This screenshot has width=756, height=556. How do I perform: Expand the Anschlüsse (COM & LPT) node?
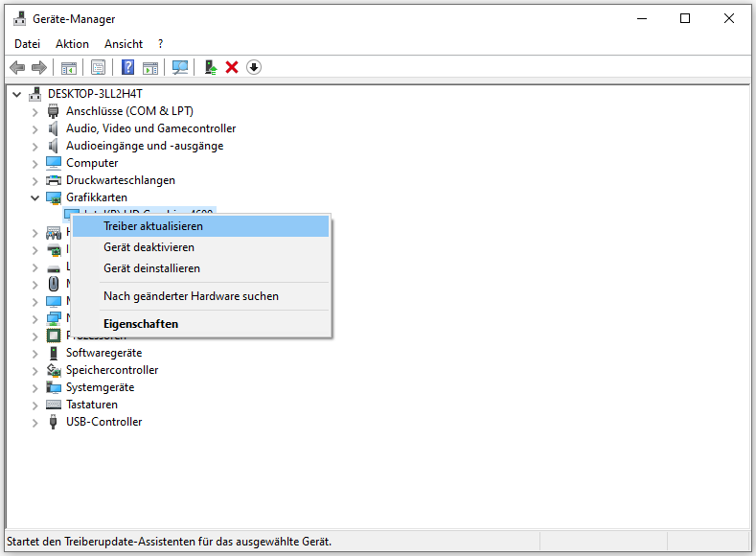click(34, 112)
